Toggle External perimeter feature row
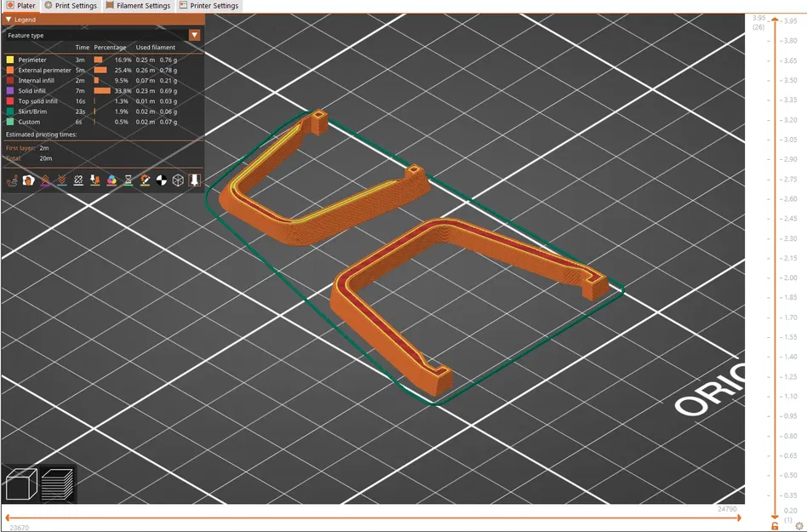Image resolution: width=807 pixels, height=532 pixels. [x=103, y=70]
